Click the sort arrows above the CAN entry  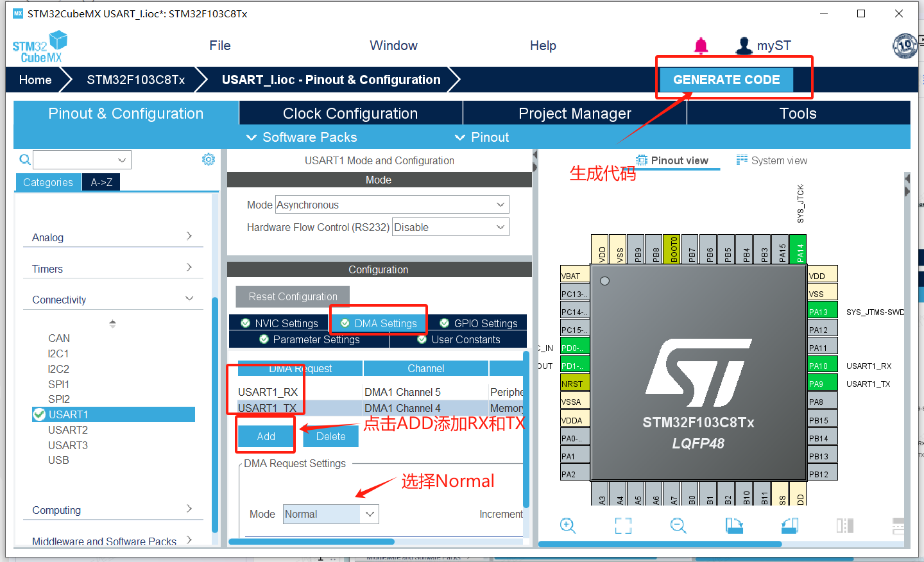point(112,324)
